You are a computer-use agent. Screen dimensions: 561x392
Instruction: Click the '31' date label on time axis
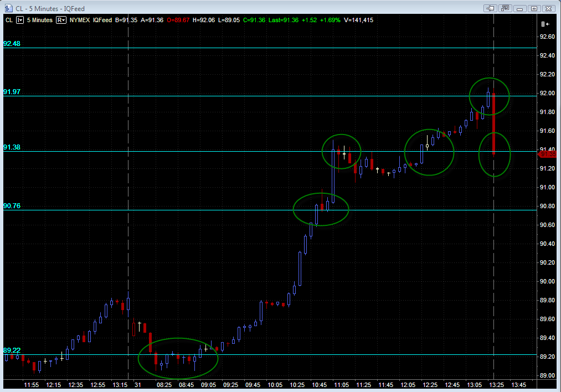(138, 385)
